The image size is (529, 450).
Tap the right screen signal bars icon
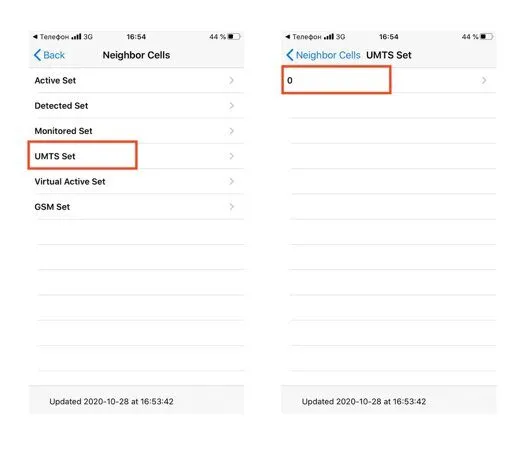(x=329, y=36)
